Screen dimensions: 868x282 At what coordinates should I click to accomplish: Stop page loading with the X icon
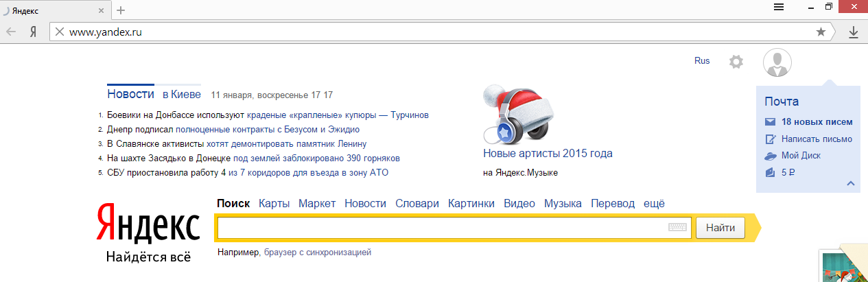(x=60, y=32)
